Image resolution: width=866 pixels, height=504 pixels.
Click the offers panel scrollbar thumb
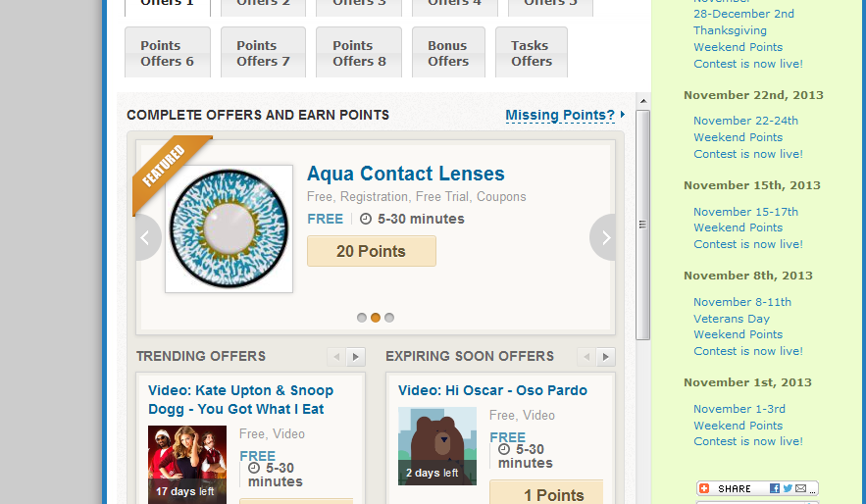(x=643, y=224)
